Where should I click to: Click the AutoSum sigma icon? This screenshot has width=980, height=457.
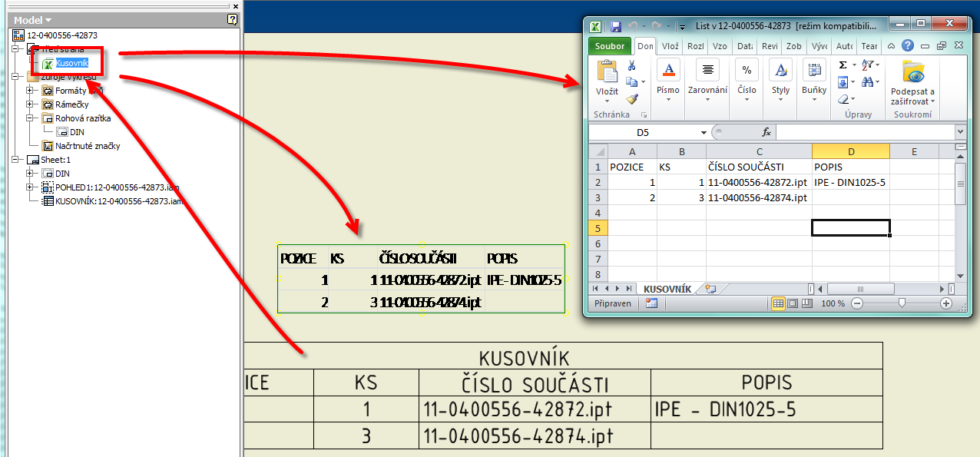(843, 65)
